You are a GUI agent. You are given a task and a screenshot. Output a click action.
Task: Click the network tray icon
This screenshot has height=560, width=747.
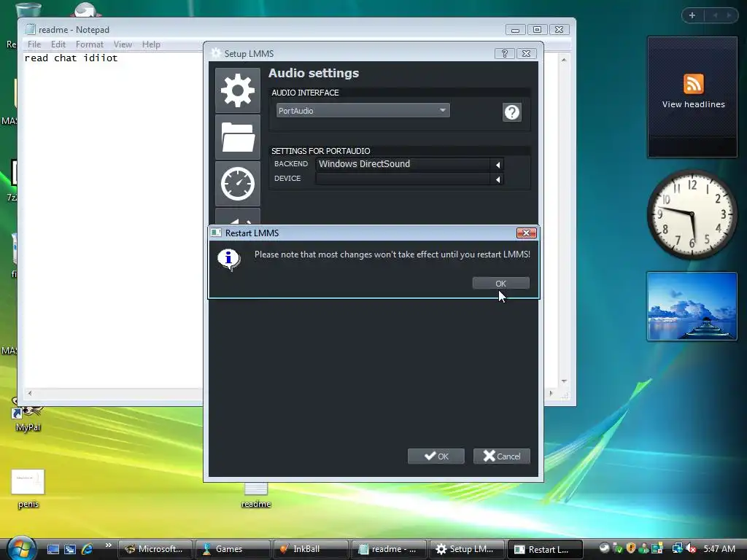tap(677, 548)
